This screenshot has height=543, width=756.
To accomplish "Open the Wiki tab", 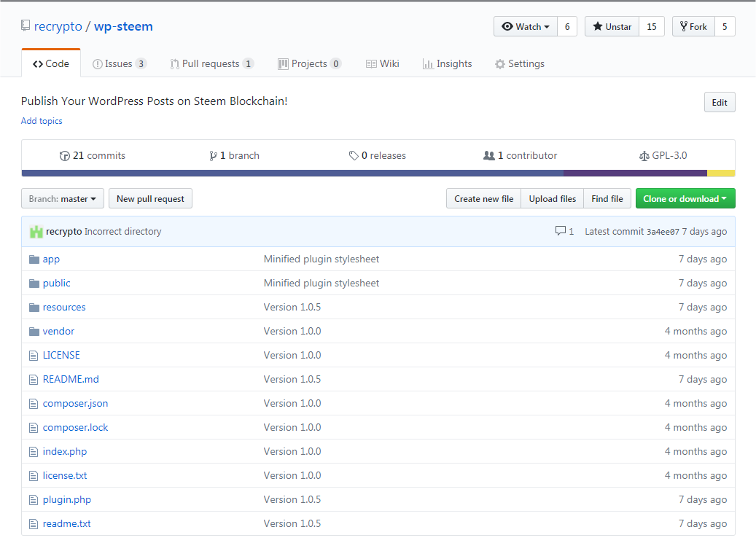I will (x=383, y=63).
